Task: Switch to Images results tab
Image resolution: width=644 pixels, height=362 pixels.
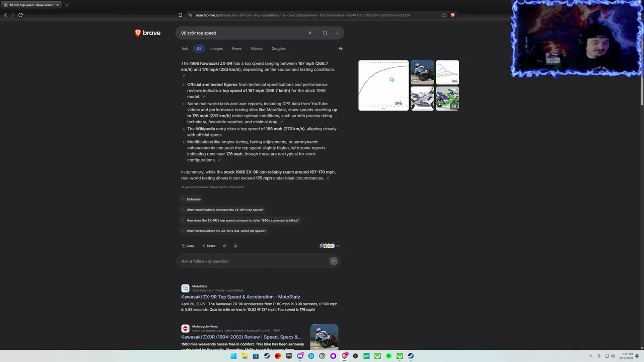Action: coord(217,49)
